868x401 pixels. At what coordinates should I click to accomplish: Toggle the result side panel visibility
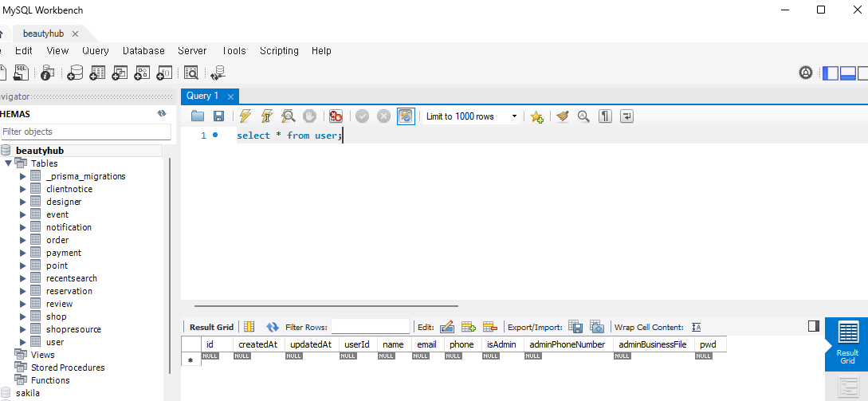813,326
